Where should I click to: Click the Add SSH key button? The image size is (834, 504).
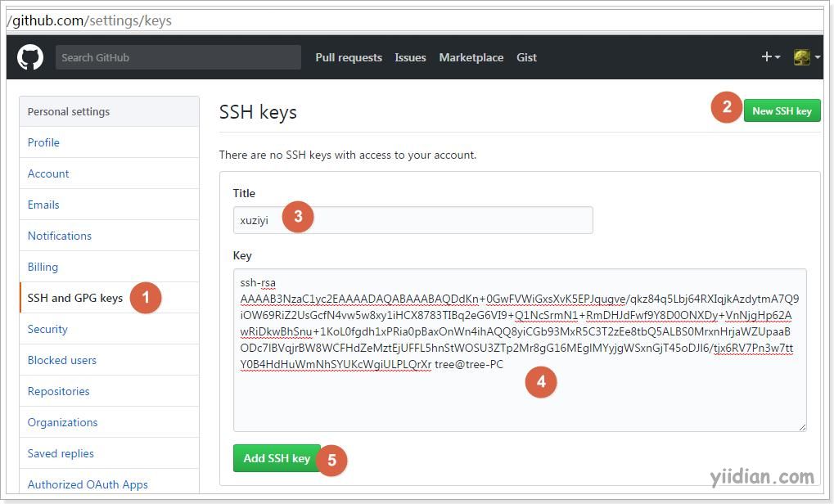277,458
